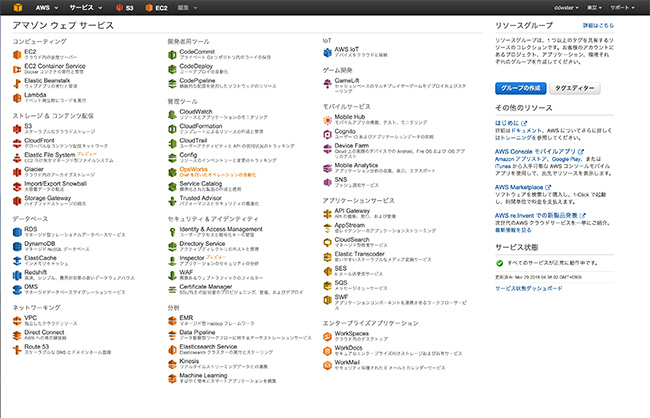Open the WorkDocs service link

click(x=348, y=348)
